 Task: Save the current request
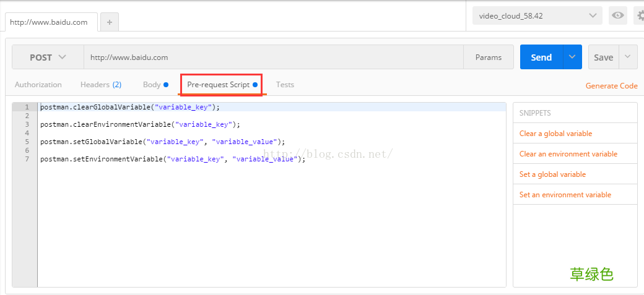point(603,57)
